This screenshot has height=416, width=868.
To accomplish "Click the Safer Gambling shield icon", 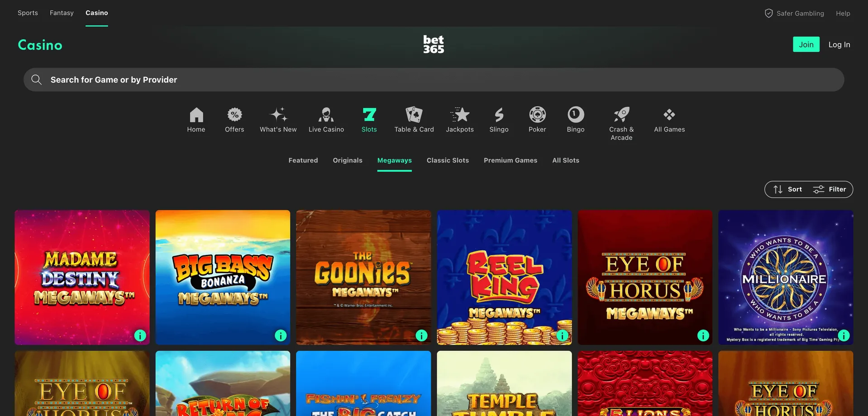I will coord(768,13).
